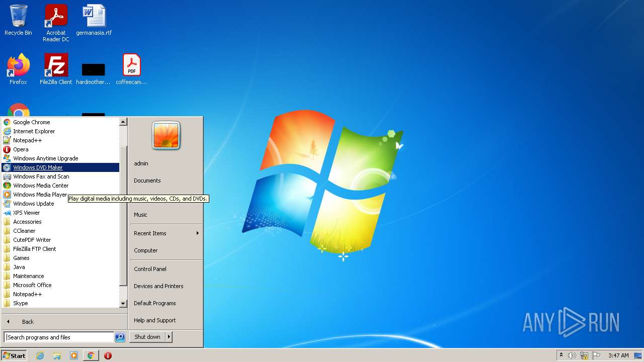Image resolution: width=644 pixels, height=362 pixels.
Task: Click the network tray icon
Action: tap(584, 355)
